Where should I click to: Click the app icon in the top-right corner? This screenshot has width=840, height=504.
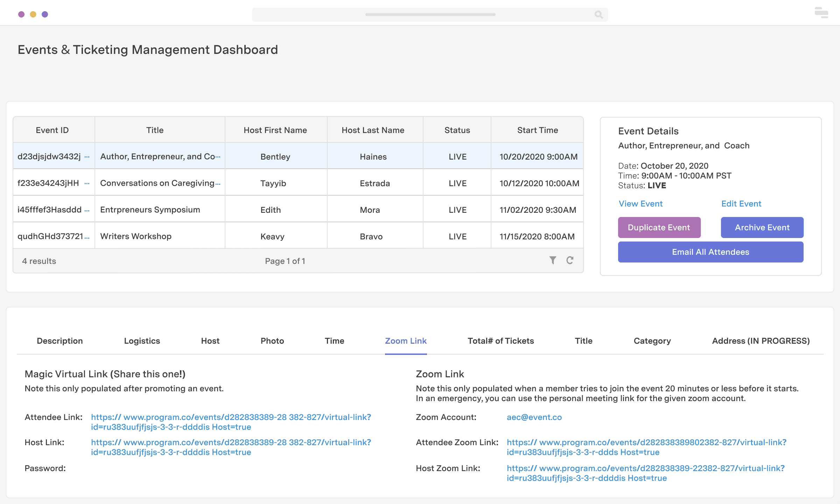pos(820,13)
